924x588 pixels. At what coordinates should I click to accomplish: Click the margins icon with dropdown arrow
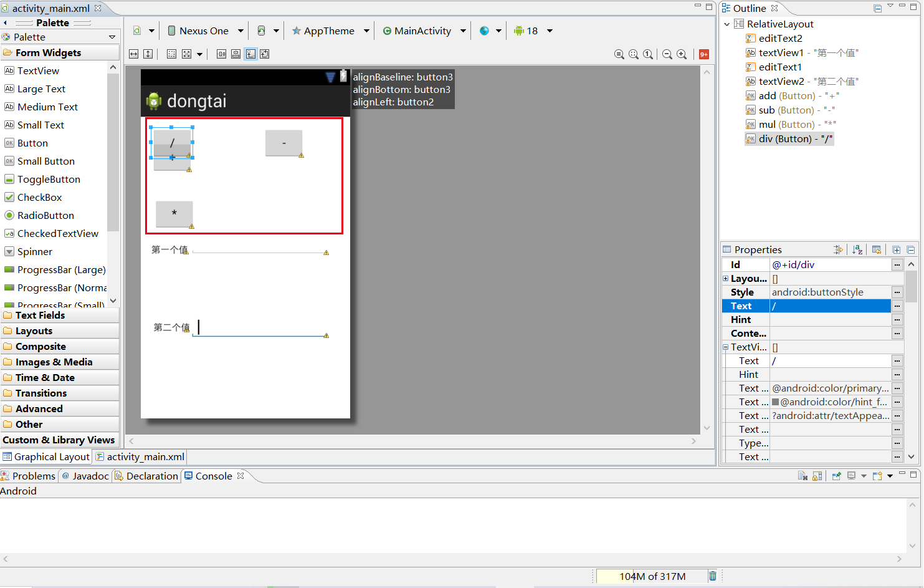click(191, 54)
